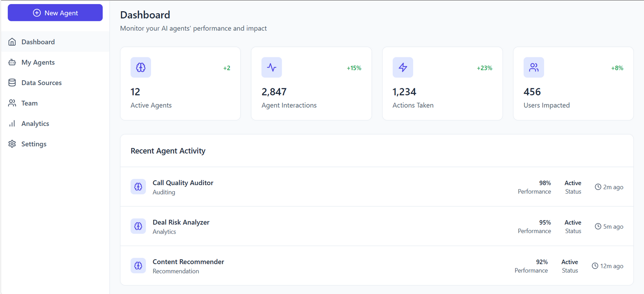Click the people icon on Users Impacted card

coord(534,67)
